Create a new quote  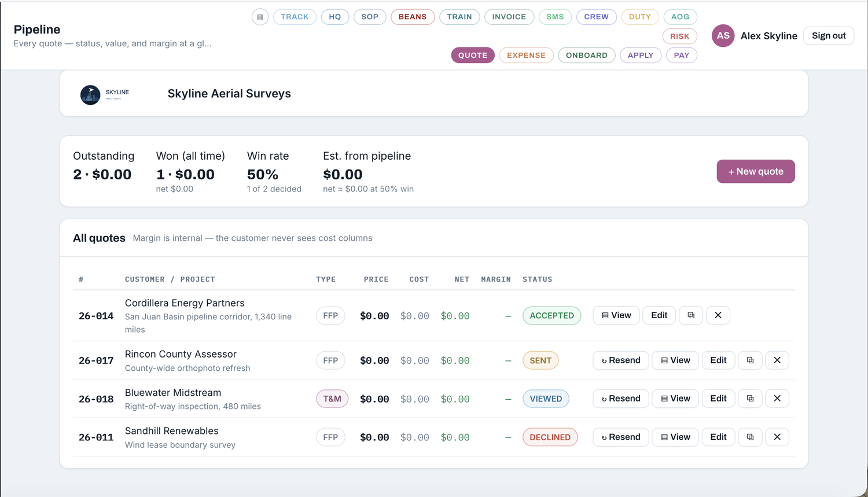point(756,171)
